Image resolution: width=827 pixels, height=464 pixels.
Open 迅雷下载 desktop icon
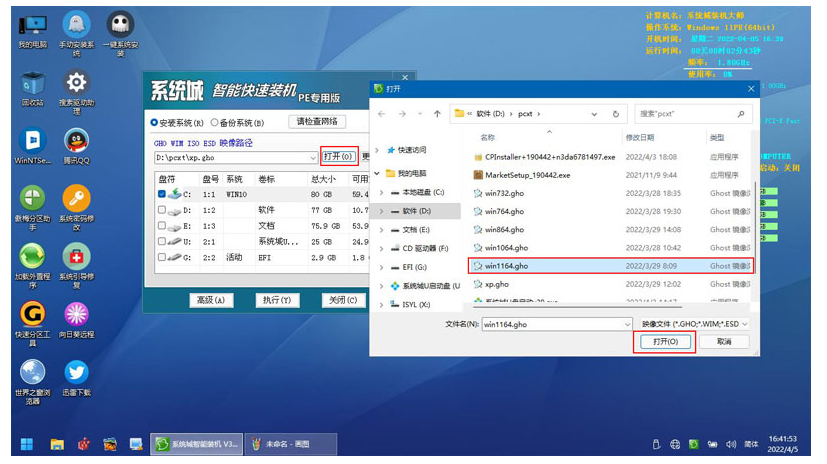click(76, 373)
